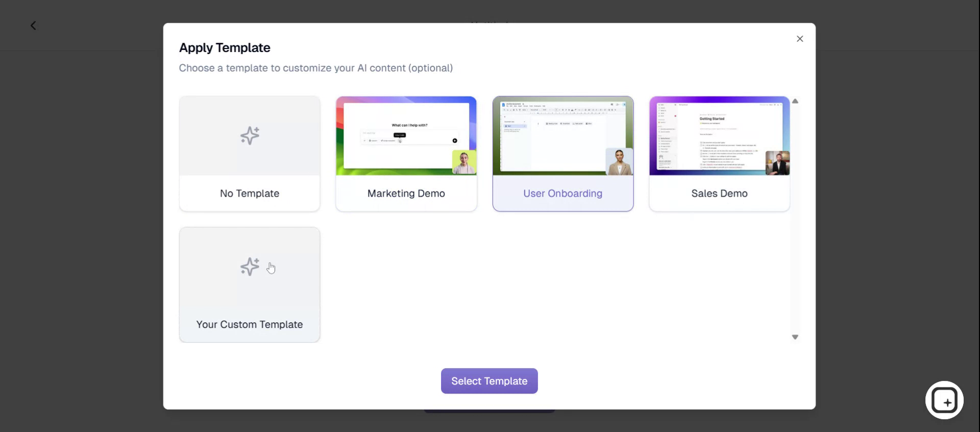The image size is (980, 432).
Task: Open the Marketing Demo preview thumbnail
Action: pos(406,136)
